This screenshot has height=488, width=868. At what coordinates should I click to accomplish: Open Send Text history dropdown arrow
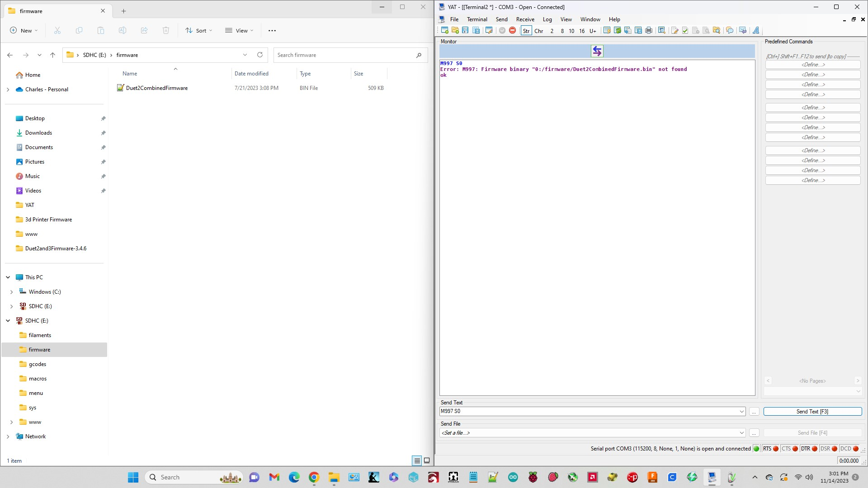tap(741, 412)
